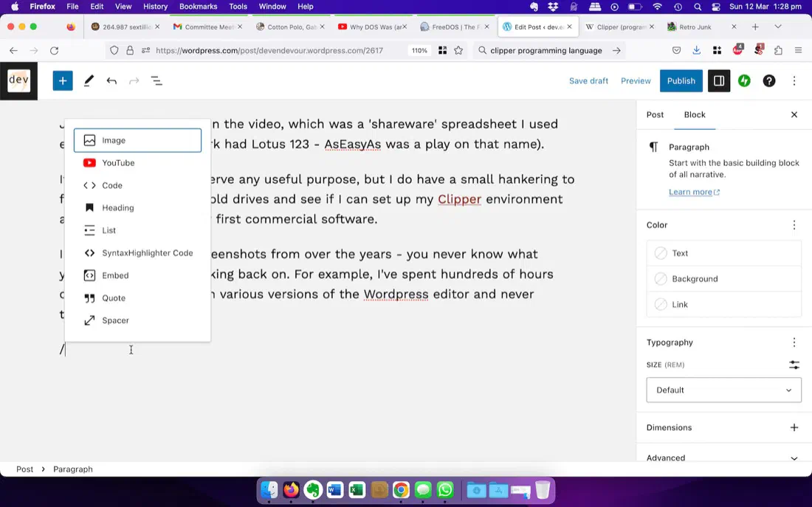Add Dimensions options with plus button
This screenshot has height=507, width=812.
click(x=794, y=427)
